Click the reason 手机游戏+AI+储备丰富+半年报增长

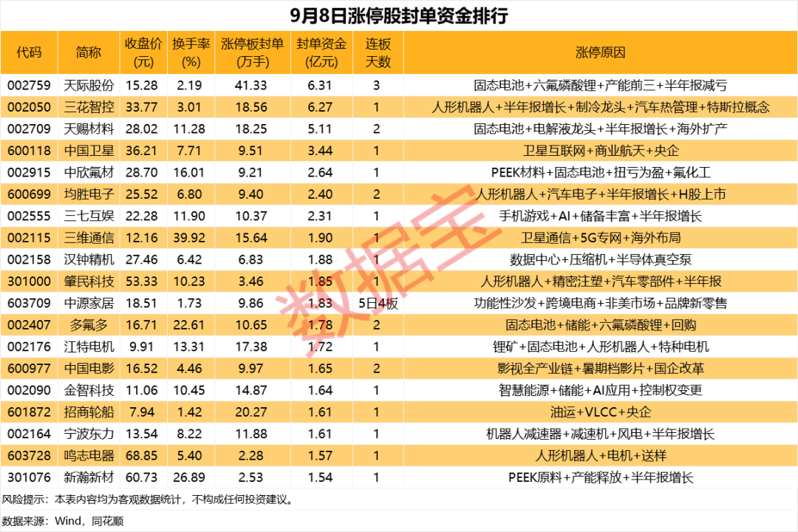[x=601, y=216]
